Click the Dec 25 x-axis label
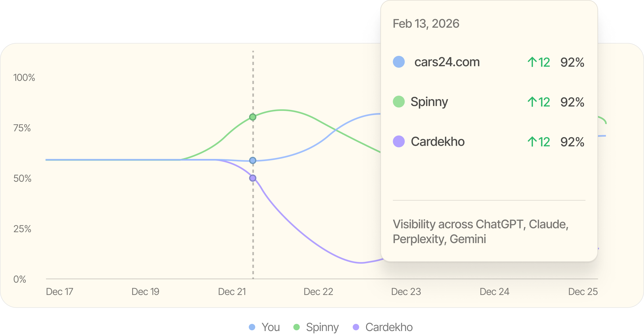 coord(583,292)
